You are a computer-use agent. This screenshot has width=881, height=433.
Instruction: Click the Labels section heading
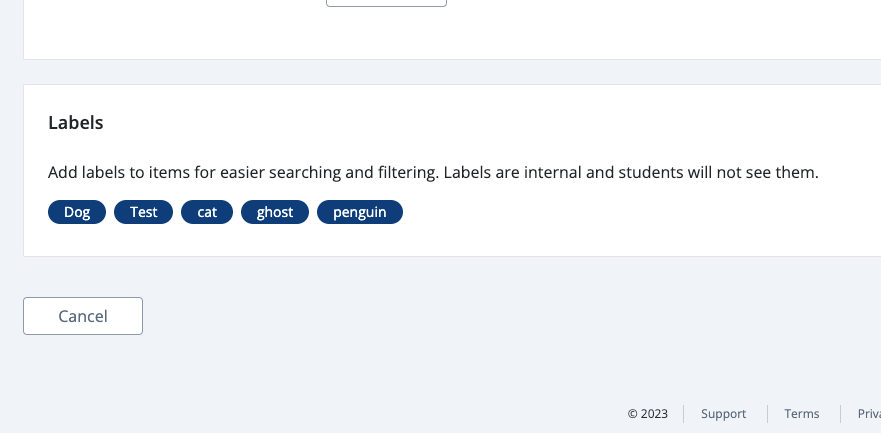[x=76, y=123]
